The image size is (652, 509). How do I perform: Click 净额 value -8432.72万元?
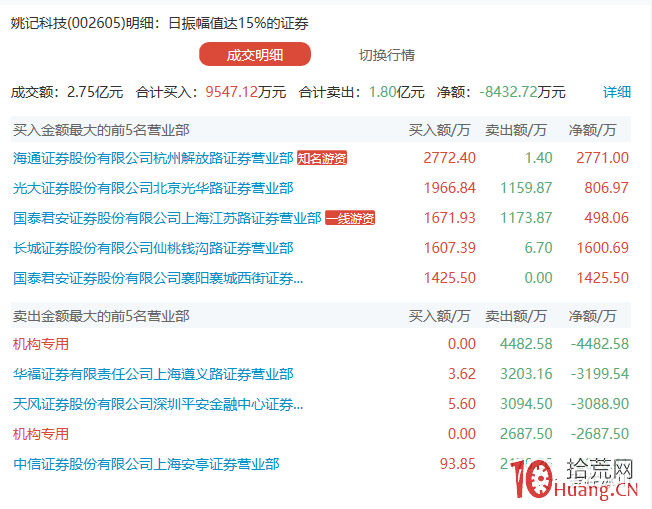522,92
